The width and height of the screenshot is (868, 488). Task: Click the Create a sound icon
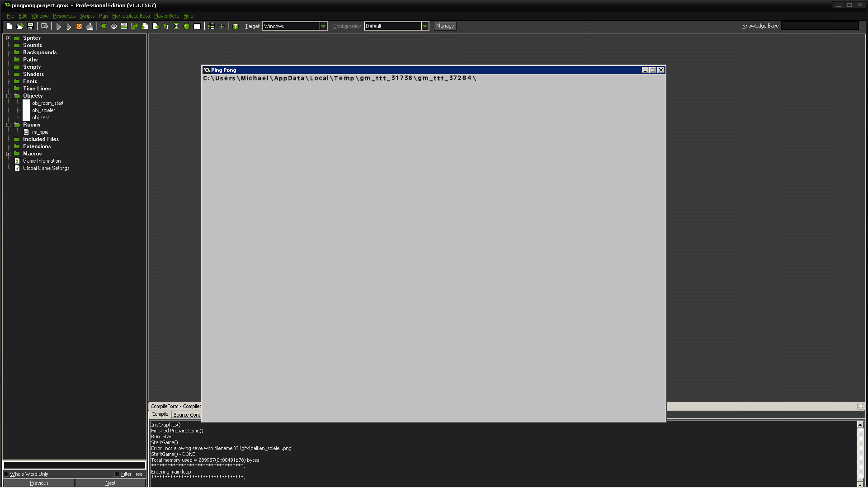tap(114, 26)
